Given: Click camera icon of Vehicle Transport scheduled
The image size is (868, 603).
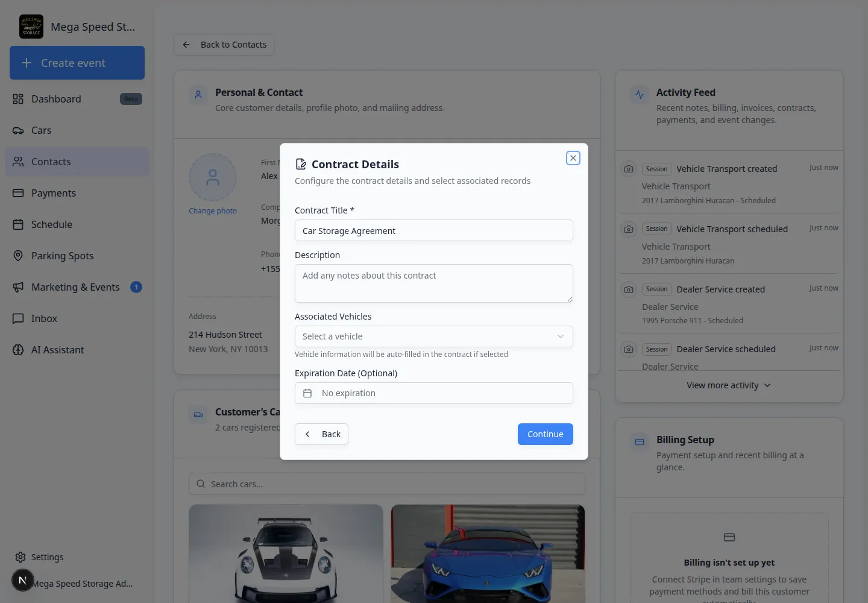Looking at the screenshot, I should (629, 229).
